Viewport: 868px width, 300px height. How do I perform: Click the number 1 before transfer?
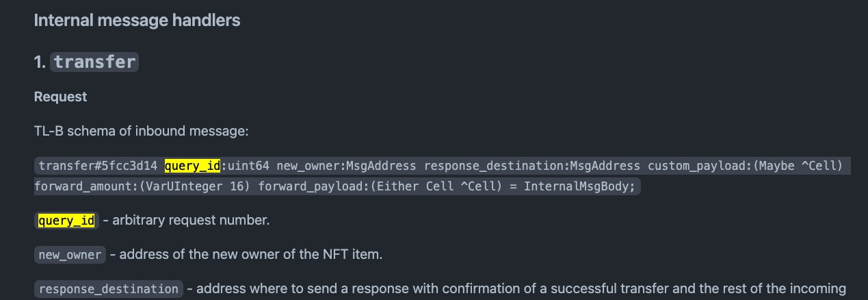[40, 62]
